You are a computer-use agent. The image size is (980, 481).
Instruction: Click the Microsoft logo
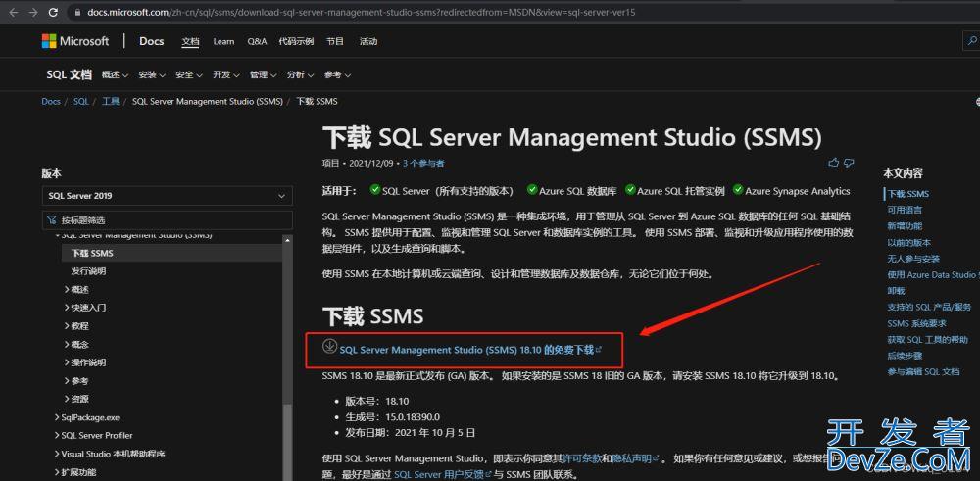point(75,41)
